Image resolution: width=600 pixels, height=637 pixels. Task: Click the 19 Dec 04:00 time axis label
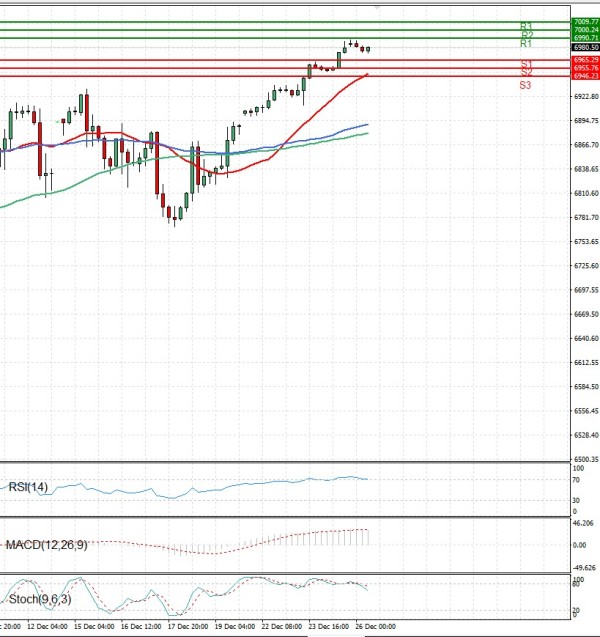click(235, 627)
